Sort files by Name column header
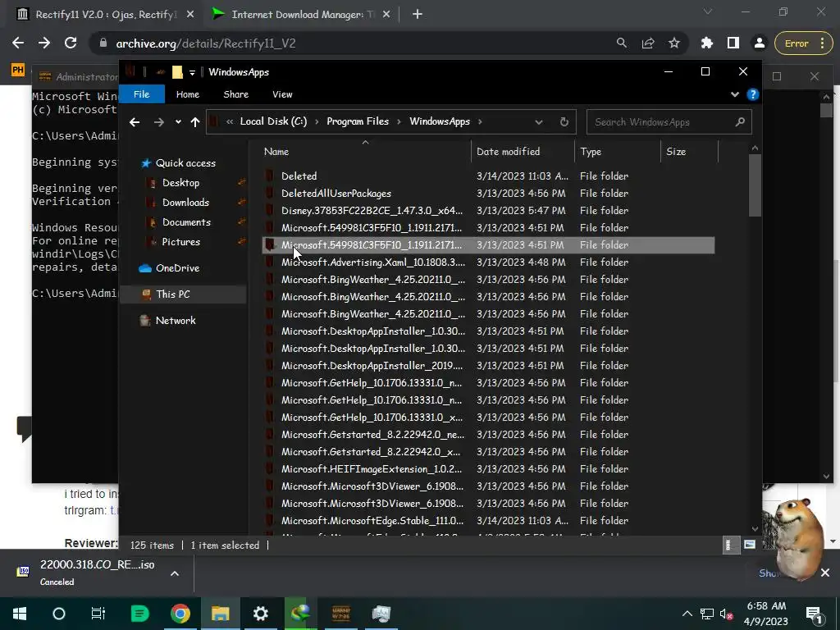The image size is (840, 630). [365, 152]
